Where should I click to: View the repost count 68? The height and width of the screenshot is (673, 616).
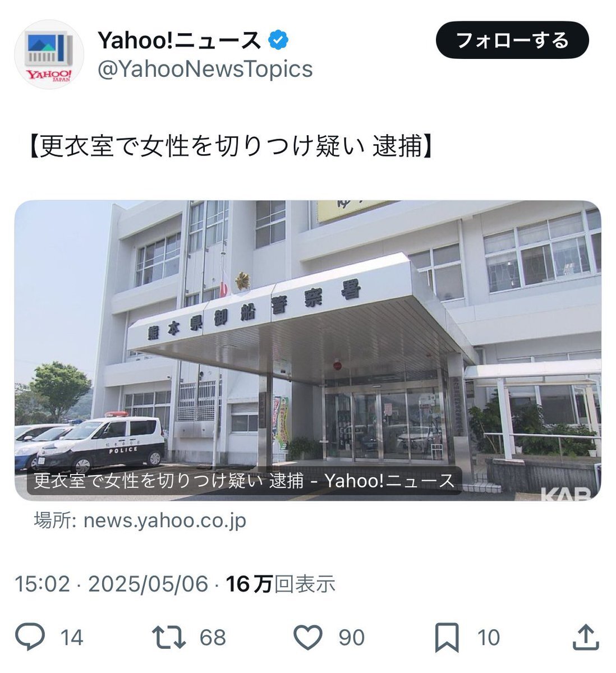(213, 638)
